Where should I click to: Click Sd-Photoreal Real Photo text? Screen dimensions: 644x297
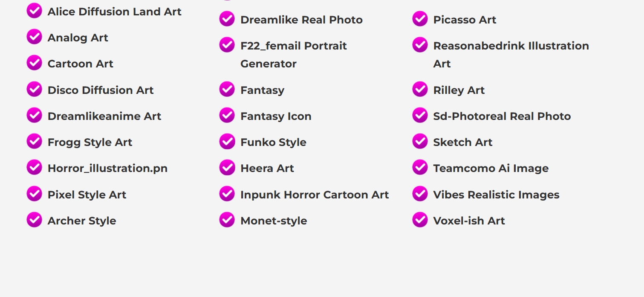pos(502,116)
